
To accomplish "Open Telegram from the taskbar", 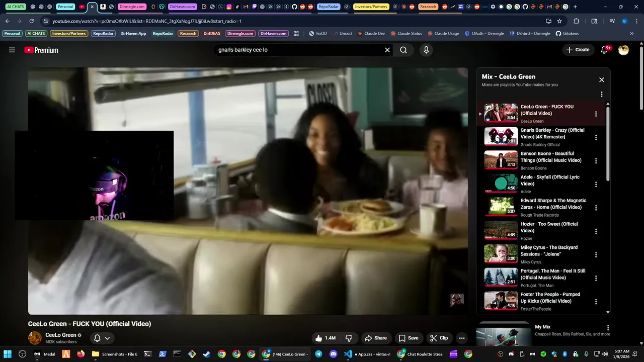I will click(318, 354).
